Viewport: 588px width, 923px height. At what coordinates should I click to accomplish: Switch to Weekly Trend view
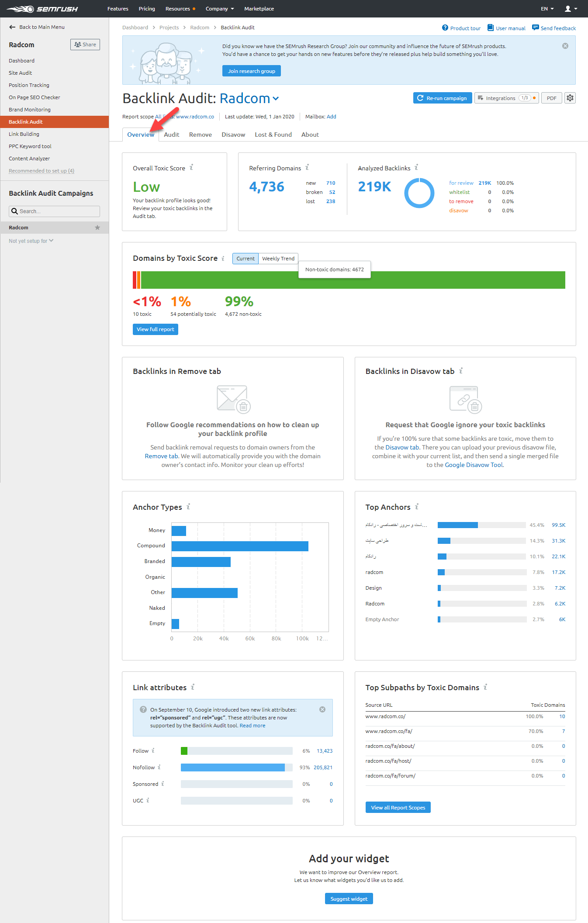[x=278, y=259]
